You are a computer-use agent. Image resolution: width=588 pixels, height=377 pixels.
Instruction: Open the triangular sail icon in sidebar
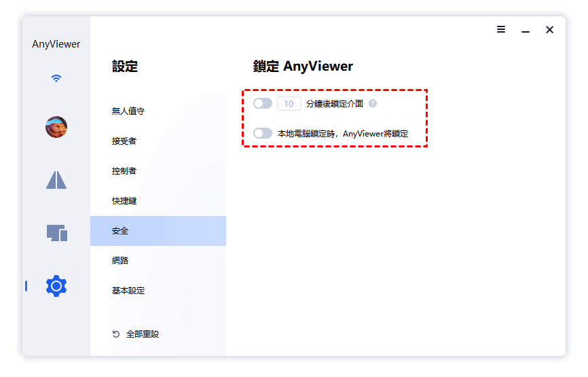click(56, 180)
